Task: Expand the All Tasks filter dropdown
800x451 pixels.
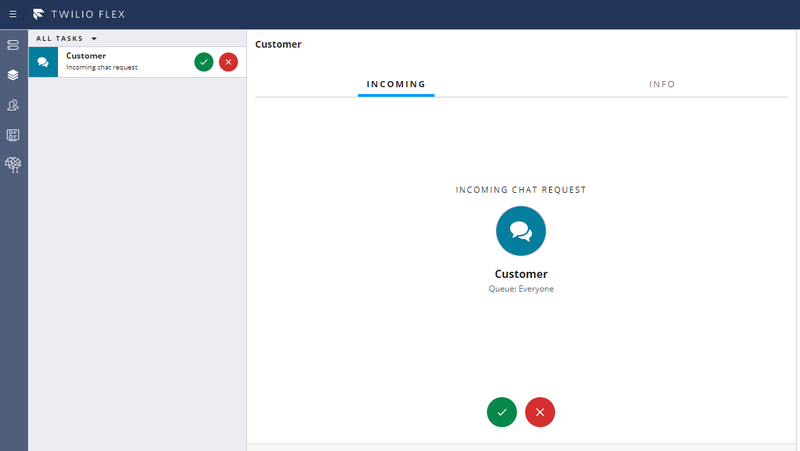Action: click(66, 38)
